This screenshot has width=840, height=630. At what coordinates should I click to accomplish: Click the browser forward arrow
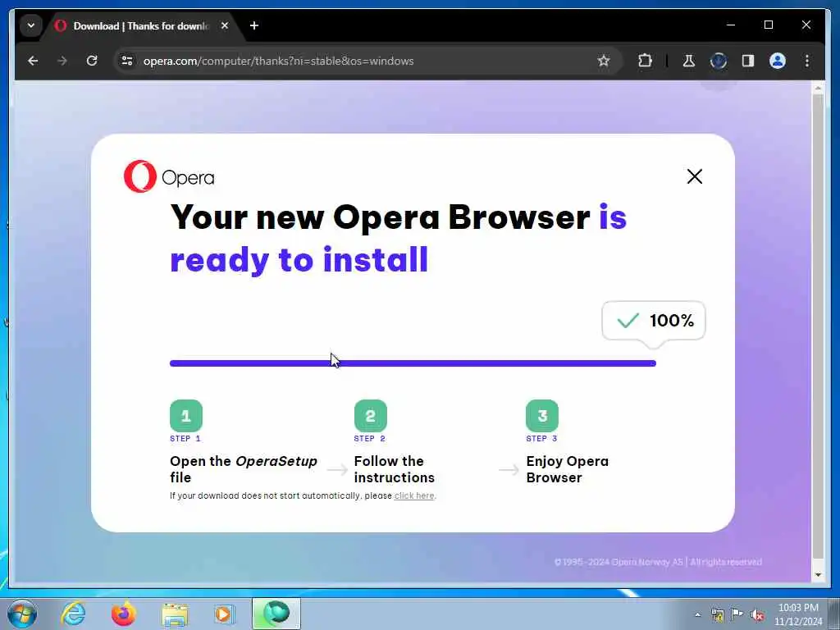click(x=62, y=61)
